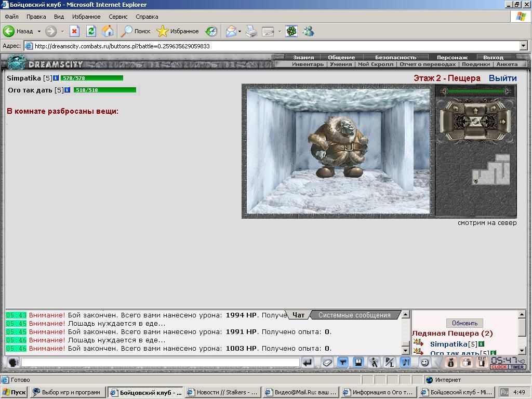The image size is (532, 399).
Task: Open the Избранное menu in menu bar
Action: click(x=86, y=17)
